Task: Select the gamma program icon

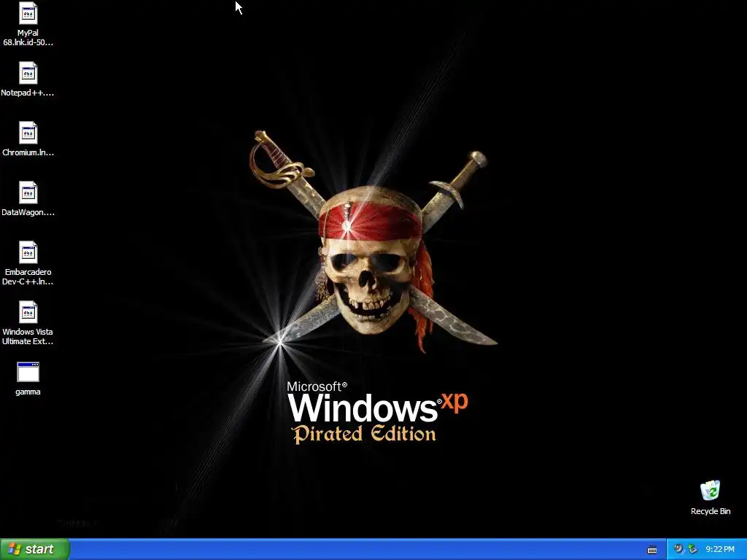Action: point(28,372)
